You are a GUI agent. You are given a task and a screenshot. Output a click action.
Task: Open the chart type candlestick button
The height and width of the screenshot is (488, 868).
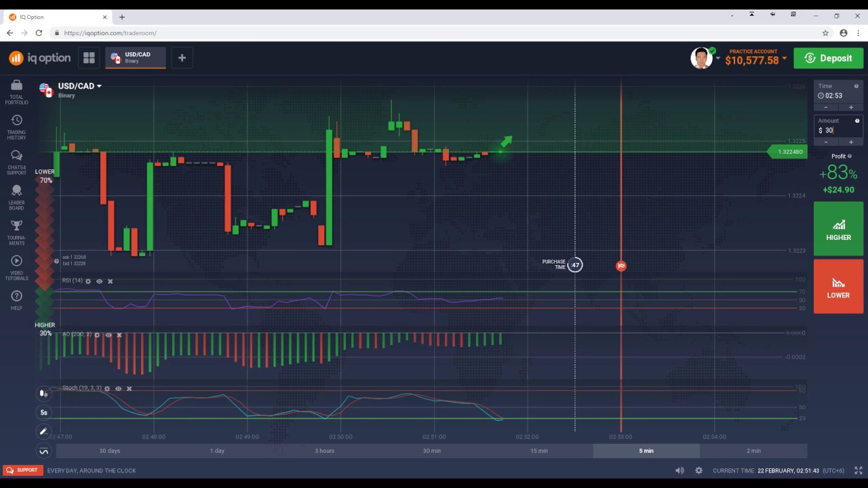[x=43, y=393]
